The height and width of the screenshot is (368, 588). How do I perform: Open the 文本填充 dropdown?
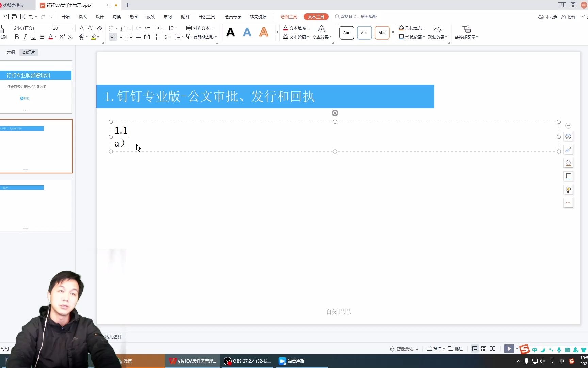point(296,28)
